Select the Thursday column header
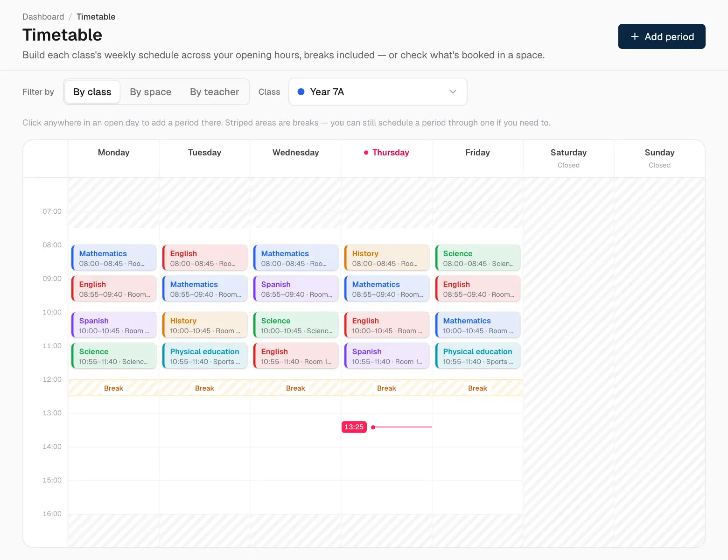This screenshot has height=560, width=728. point(387,159)
